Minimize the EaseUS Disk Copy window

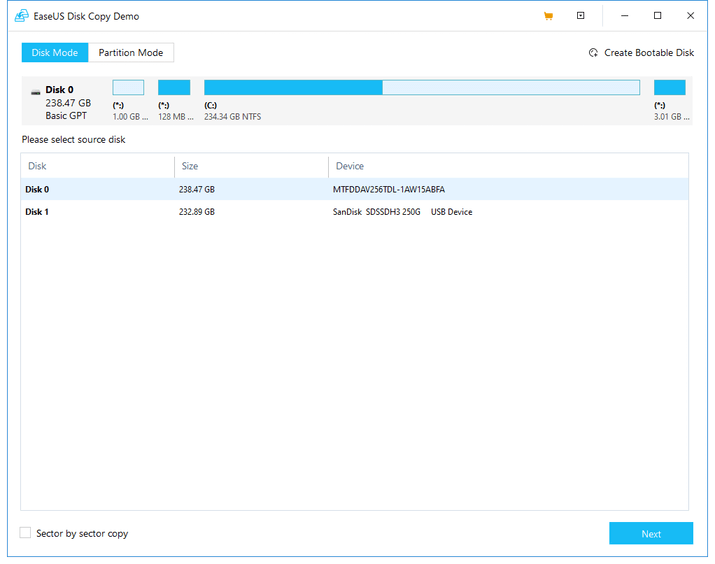[625, 16]
